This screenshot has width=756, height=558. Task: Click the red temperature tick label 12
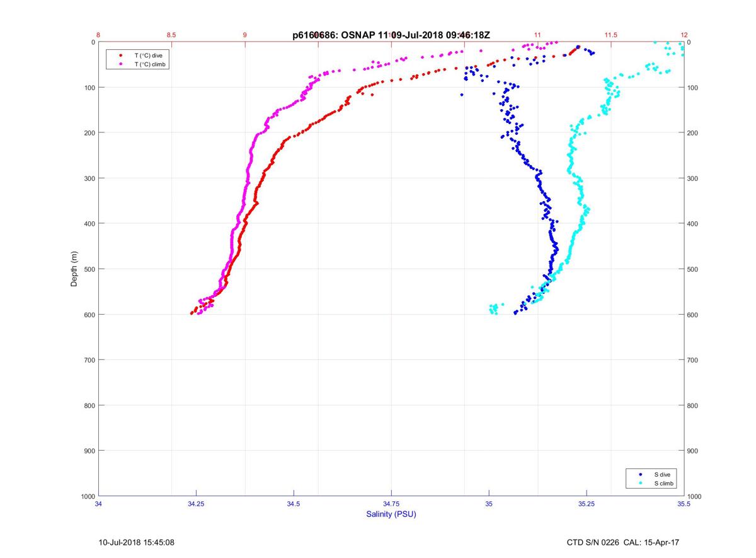pos(684,35)
